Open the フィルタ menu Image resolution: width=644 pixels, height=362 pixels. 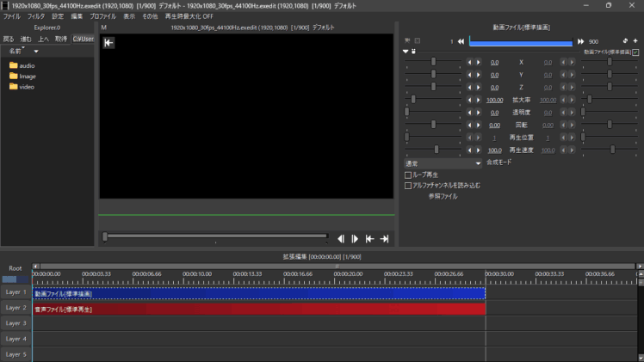pos(35,16)
